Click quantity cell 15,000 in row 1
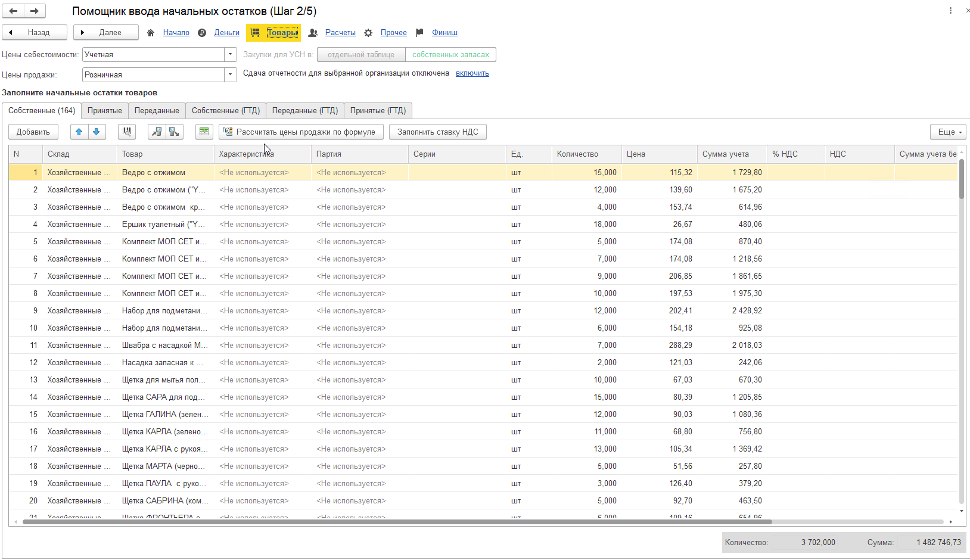970x560 pixels. 586,173
